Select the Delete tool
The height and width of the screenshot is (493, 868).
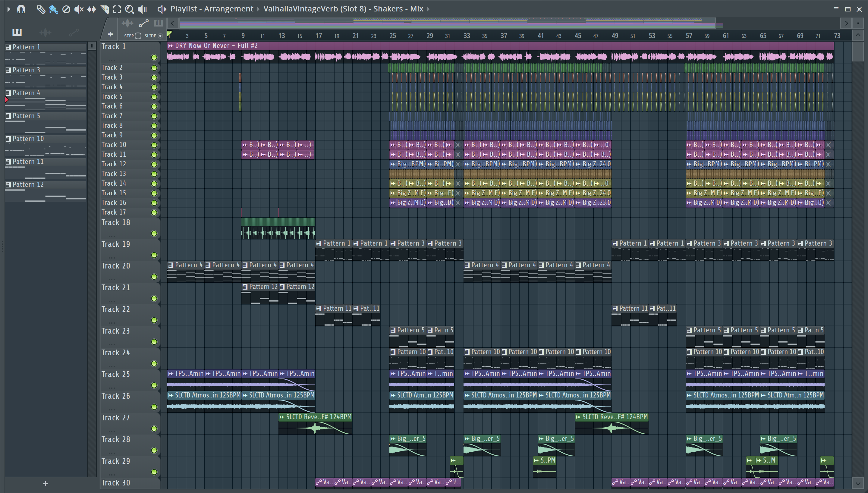[66, 9]
